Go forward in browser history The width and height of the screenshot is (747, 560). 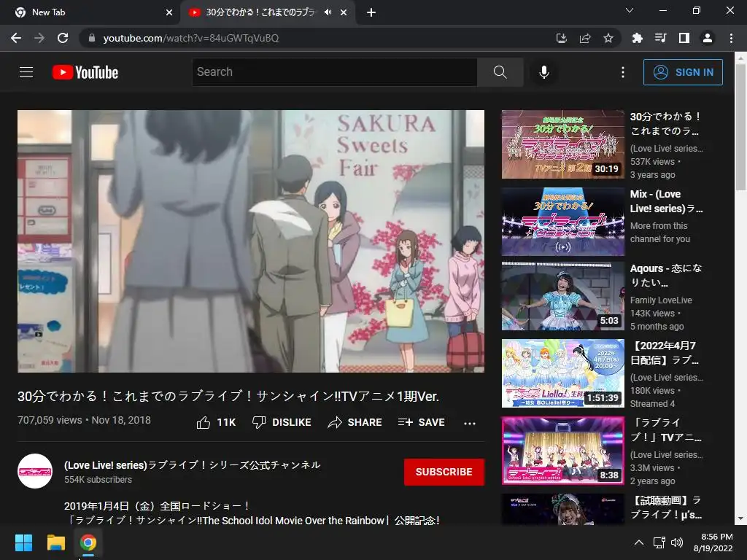pyautogui.click(x=39, y=38)
